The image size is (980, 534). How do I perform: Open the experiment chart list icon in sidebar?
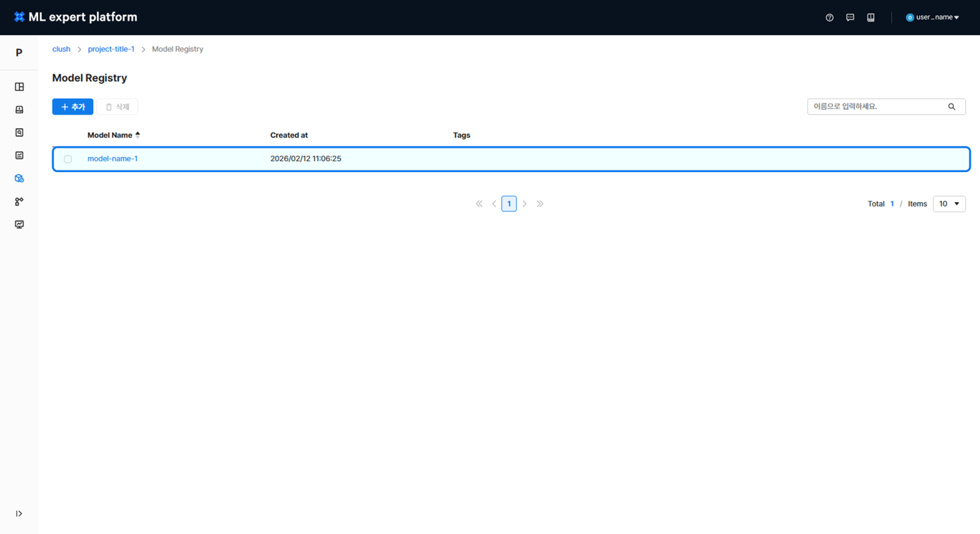[19, 156]
